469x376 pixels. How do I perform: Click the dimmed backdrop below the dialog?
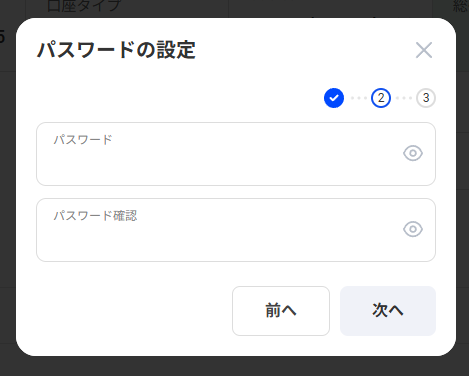tap(234, 367)
